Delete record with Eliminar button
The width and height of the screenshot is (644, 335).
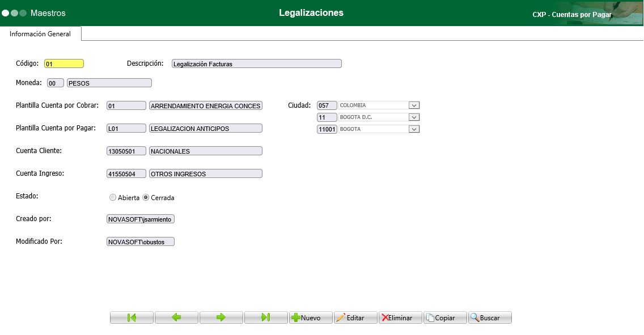click(400, 317)
